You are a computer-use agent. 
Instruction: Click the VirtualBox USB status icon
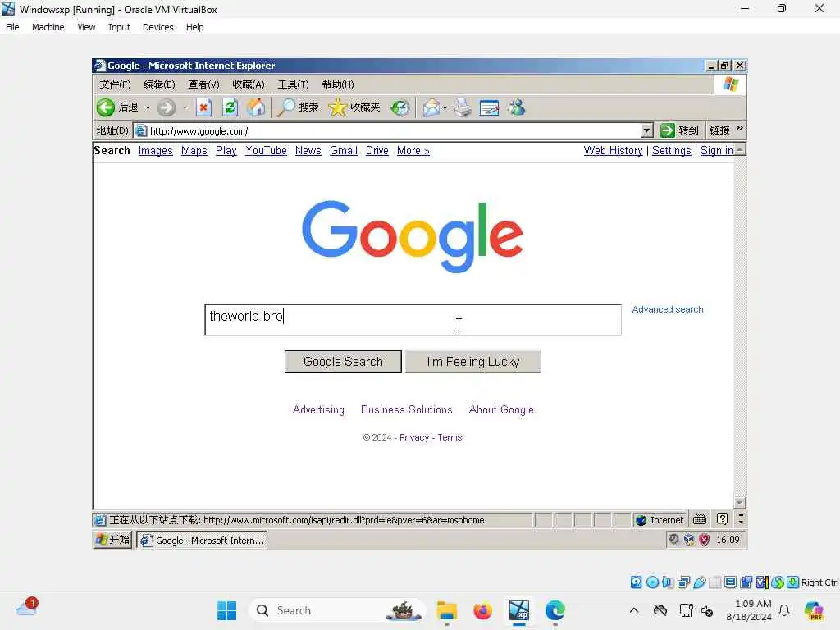click(700, 582)
